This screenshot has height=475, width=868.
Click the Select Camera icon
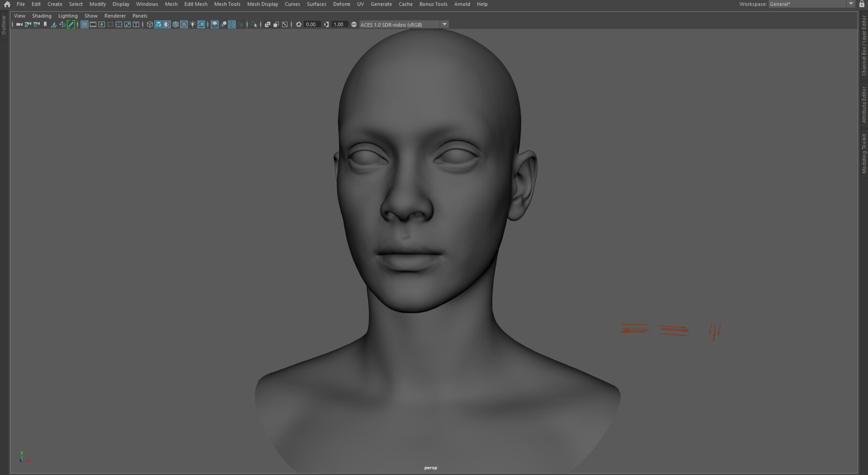tap(19, 25)
